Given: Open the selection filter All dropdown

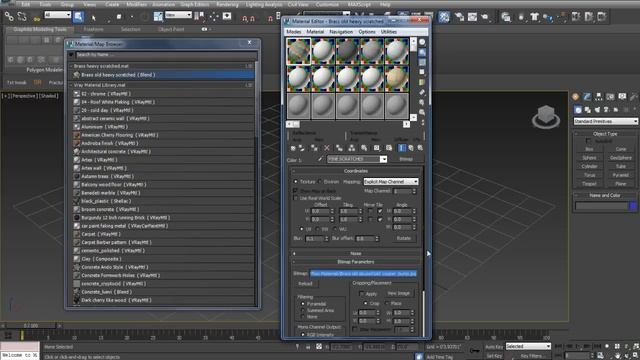Looking at the screenshot, I should tap(58, 15).
